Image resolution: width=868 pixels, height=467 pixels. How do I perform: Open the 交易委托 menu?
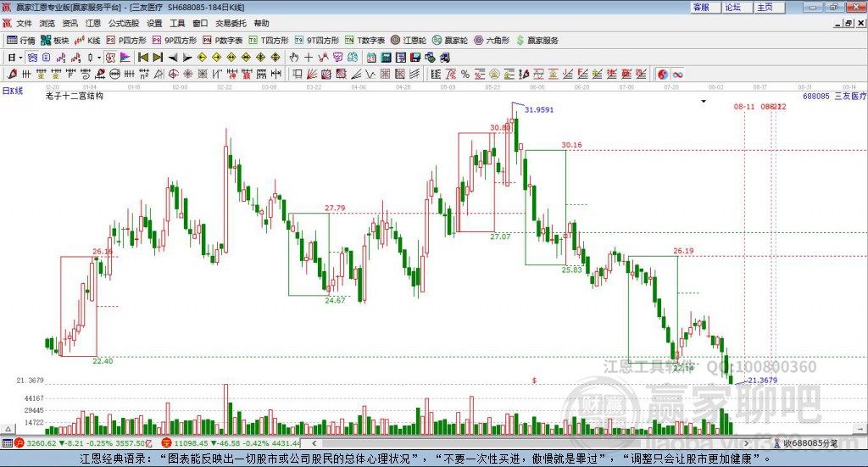point(231,23)
